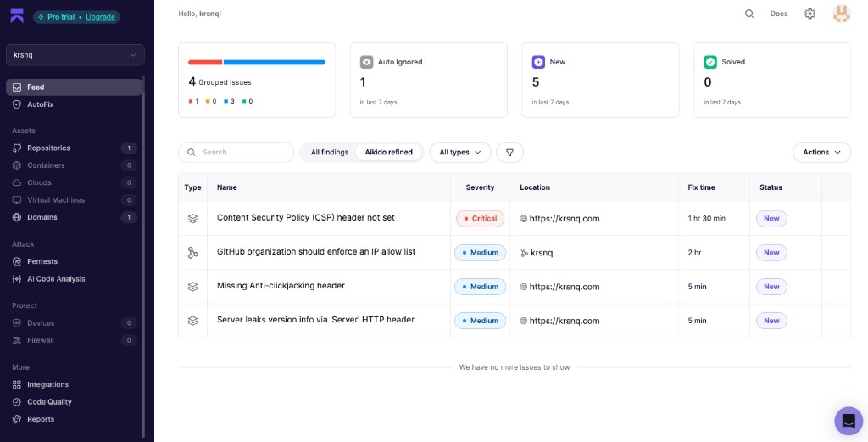The height and width of the screenshot is (442, 868).
Task: Click New status on GitHub organization row
Action: 771,253
